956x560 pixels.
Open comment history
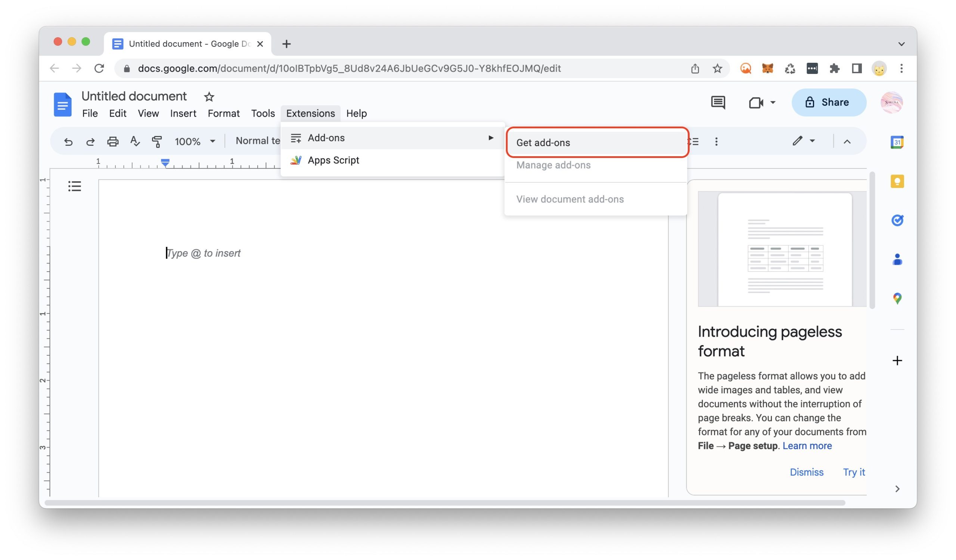point(718,102)
